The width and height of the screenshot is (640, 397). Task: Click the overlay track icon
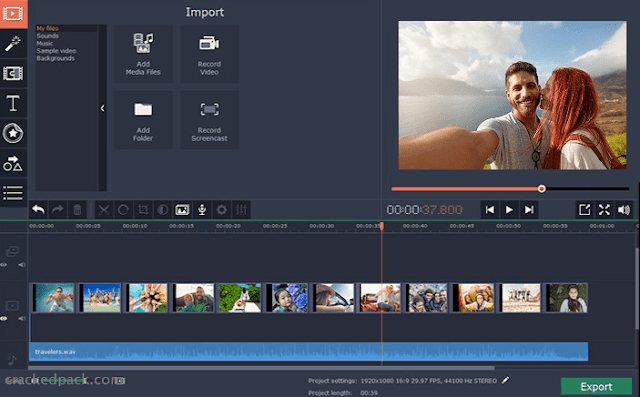pos(12,251)
